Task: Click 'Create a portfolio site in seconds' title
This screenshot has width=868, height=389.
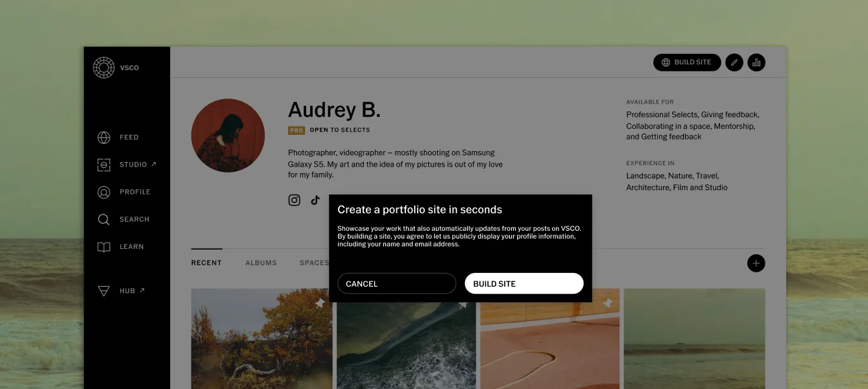Action: tap(420, 209)
